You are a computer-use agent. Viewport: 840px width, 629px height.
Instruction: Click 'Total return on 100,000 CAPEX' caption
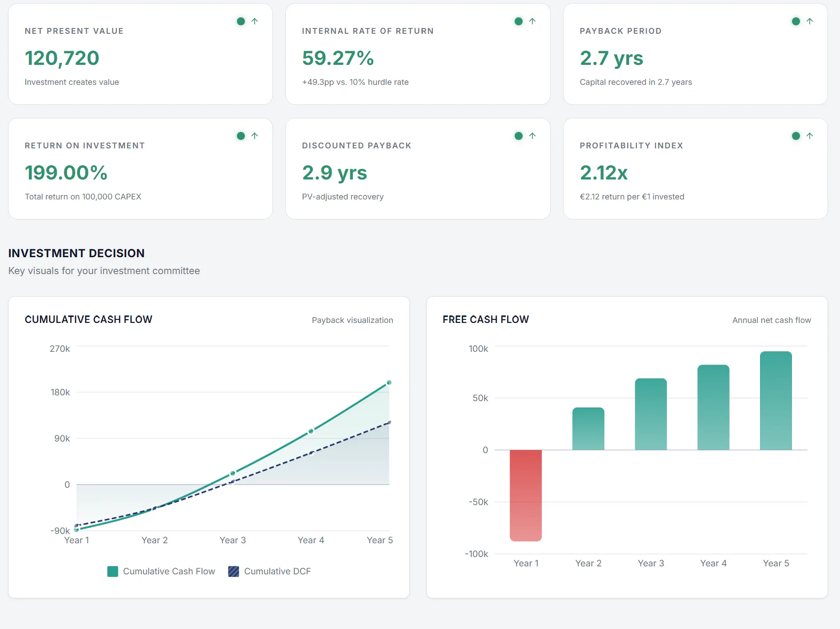point(83,197)
